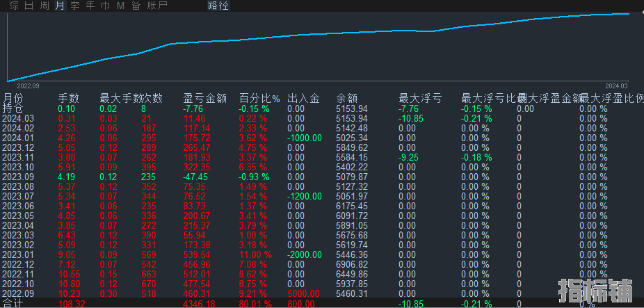644x308 pixels.
Task: Switch to the 周 weekly tab
Action: [x=45, y=6]
